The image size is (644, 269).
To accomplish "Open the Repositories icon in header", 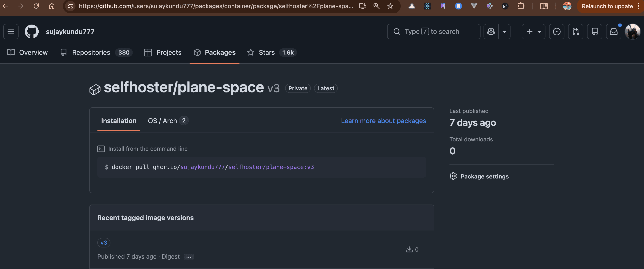I will coord(594,31).
